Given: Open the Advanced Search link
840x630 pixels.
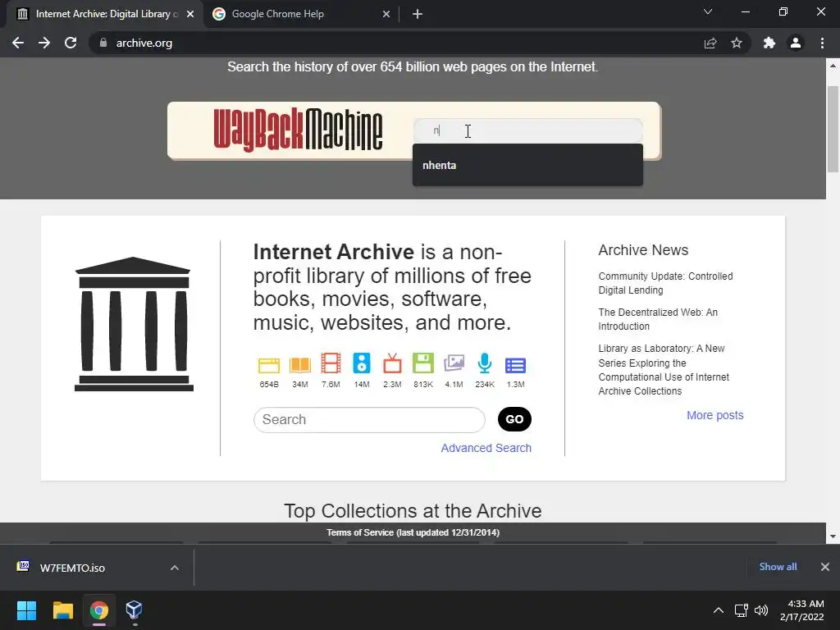Looking at the screenshot, I should point(486,448).
